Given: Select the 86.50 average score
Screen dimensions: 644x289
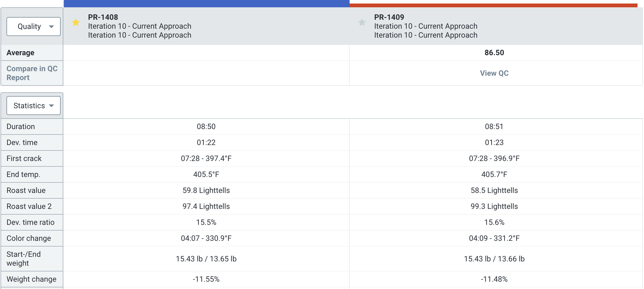Looking at the screenshot, I should (494, 53).
